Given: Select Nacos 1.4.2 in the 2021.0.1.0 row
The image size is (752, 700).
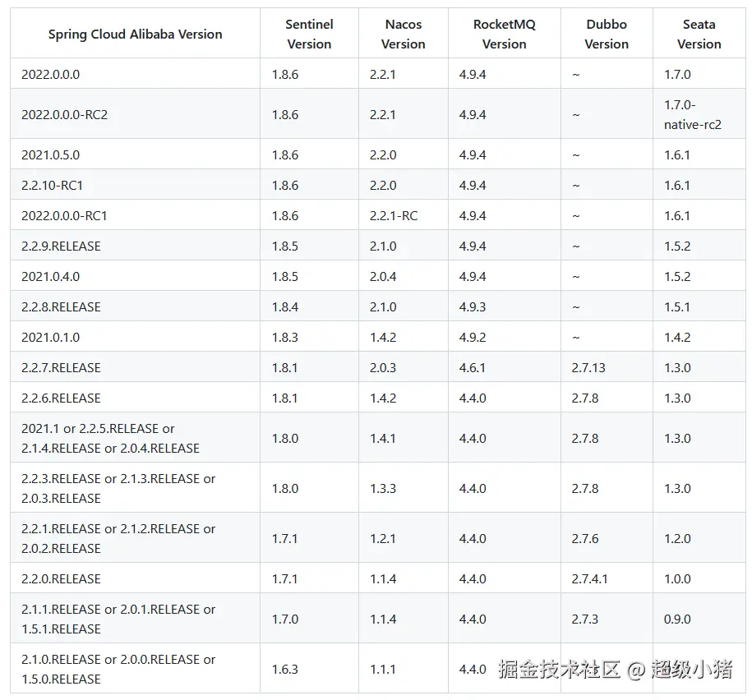Looking at the screenshot, I should coord(383,338).
